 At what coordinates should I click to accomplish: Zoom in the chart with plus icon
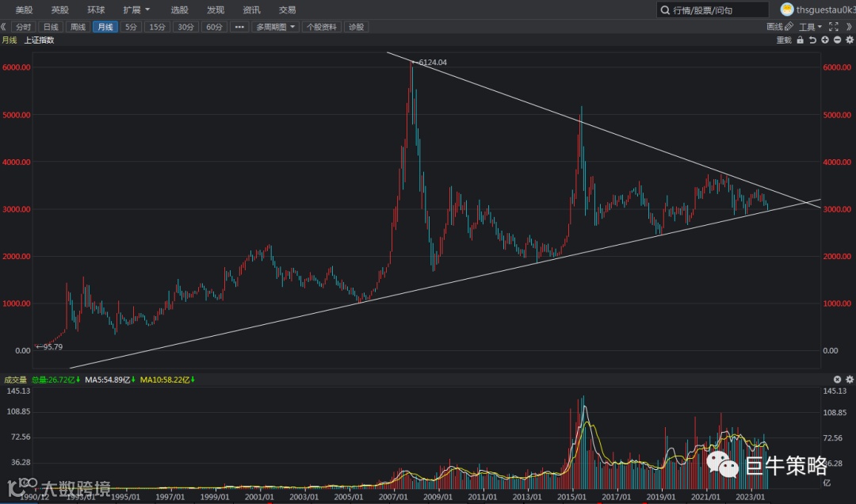[x=825, y=40]
